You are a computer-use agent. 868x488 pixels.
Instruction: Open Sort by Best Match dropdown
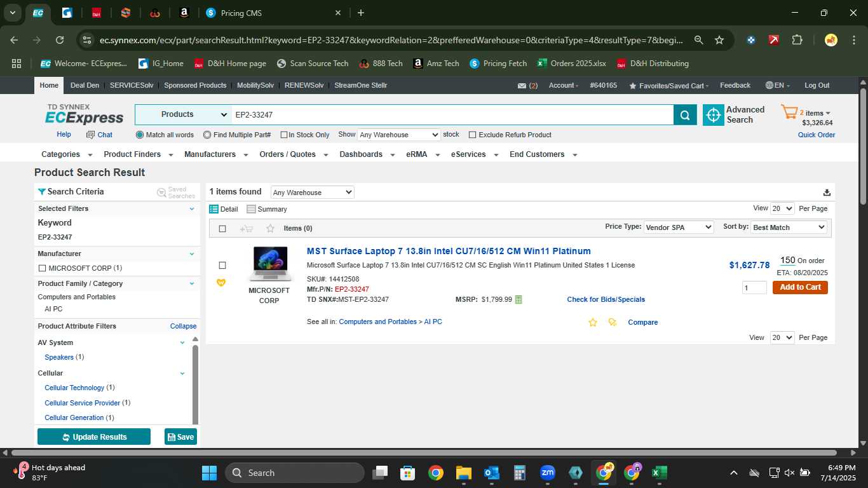789,227
